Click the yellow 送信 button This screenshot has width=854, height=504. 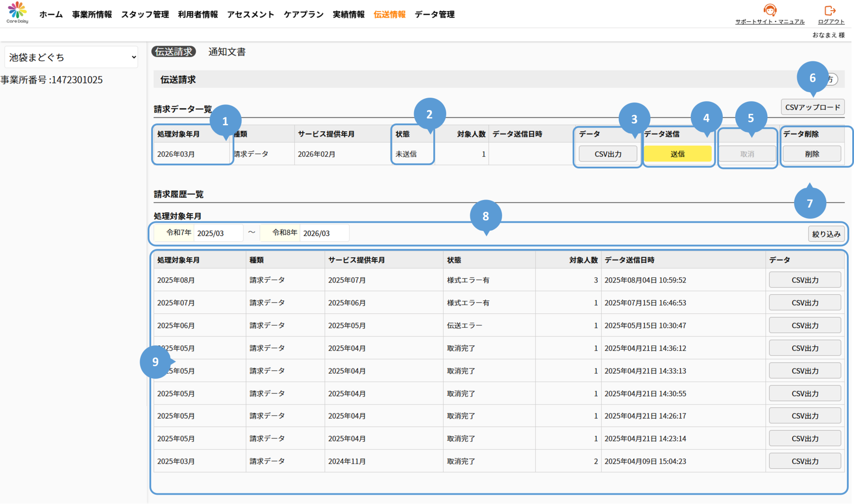pos(677,154)
